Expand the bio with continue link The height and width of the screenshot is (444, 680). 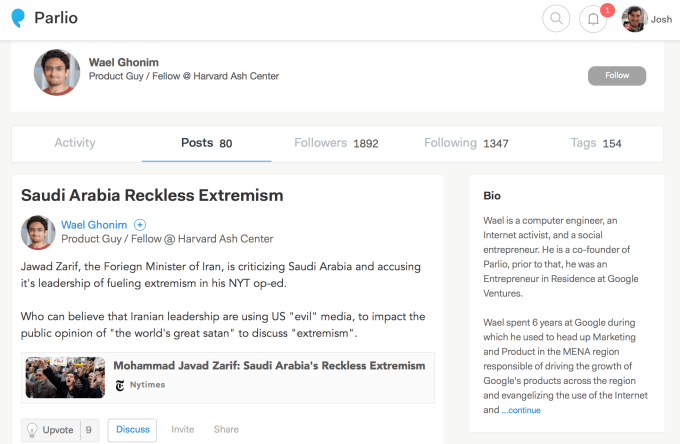click(521, 410)
